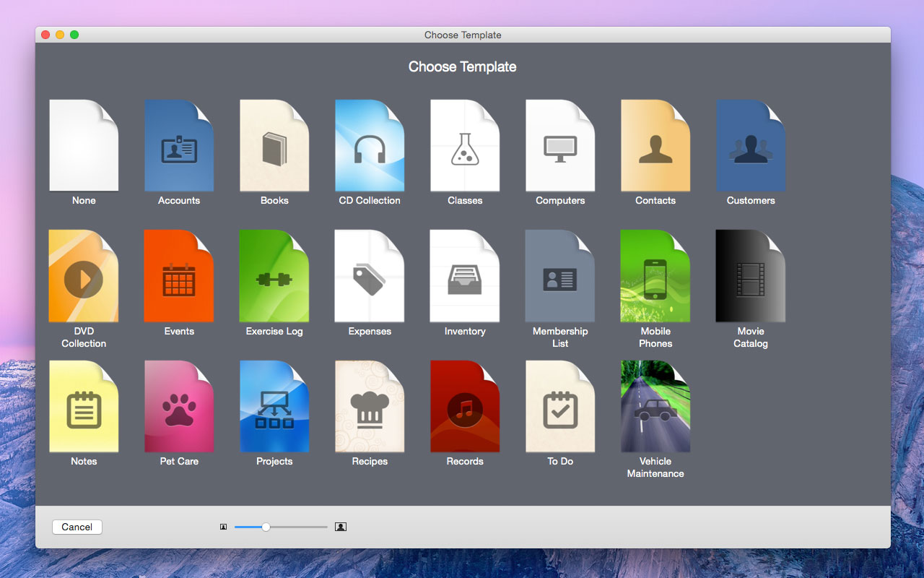Image resolution: width=924 pixels, height=578 pixels.
Task: Click the large thumbnail size icon
Action: click(341, 527)
